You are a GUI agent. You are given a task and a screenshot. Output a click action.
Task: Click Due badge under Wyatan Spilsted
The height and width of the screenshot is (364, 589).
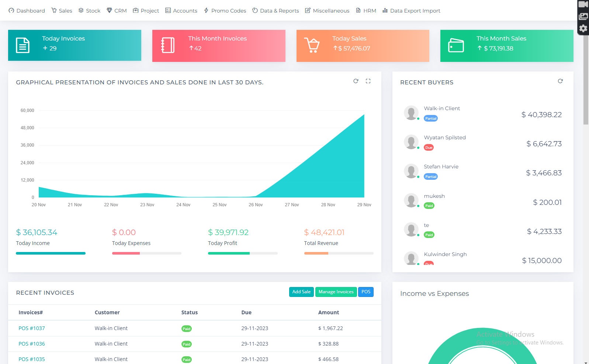[x=429, y=148]
